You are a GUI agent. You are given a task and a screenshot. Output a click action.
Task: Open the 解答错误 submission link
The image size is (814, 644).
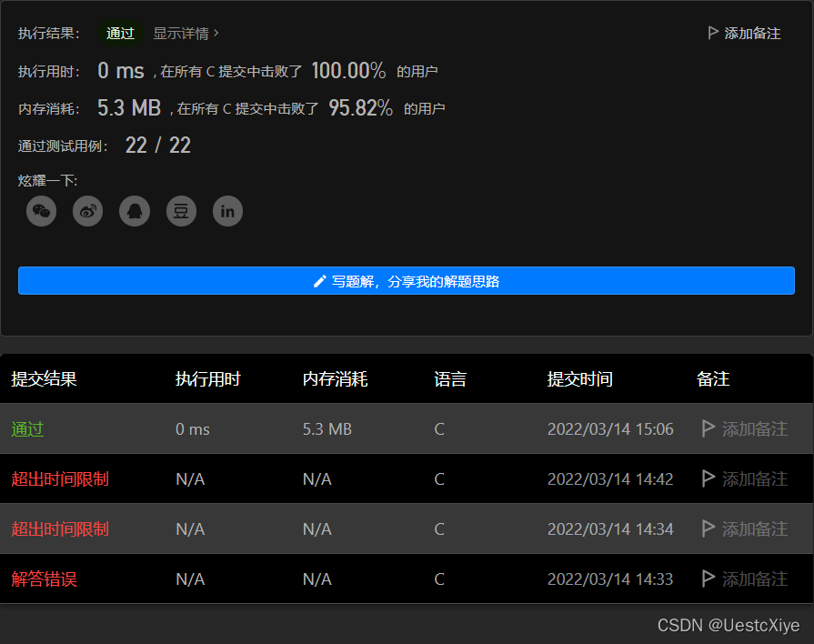[45, 579]
